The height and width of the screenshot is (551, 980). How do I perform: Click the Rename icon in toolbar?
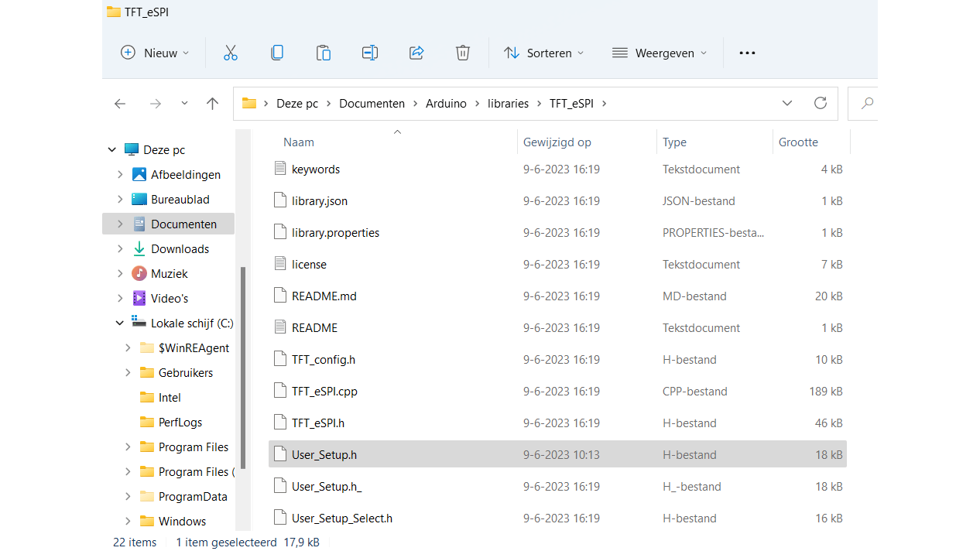pyautogui.click(x=370, y=53)
